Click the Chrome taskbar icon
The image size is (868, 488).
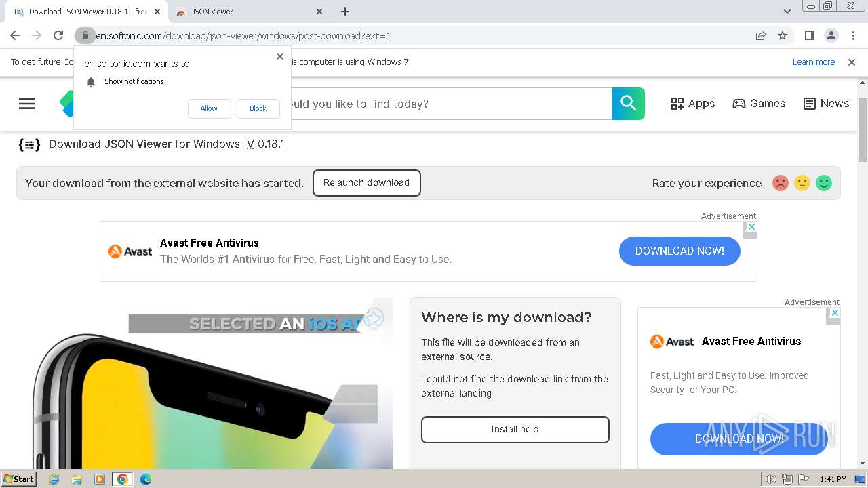pos(123,479)
